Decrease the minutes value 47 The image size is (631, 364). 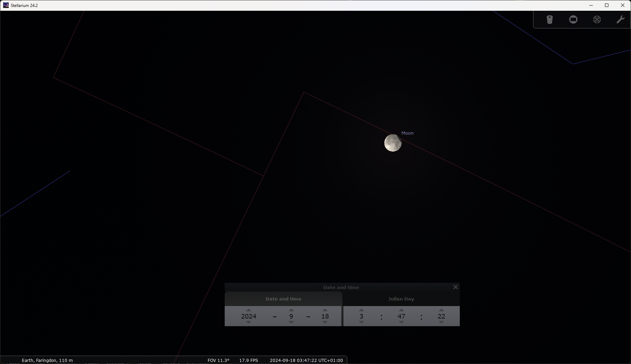click(401, 322)
